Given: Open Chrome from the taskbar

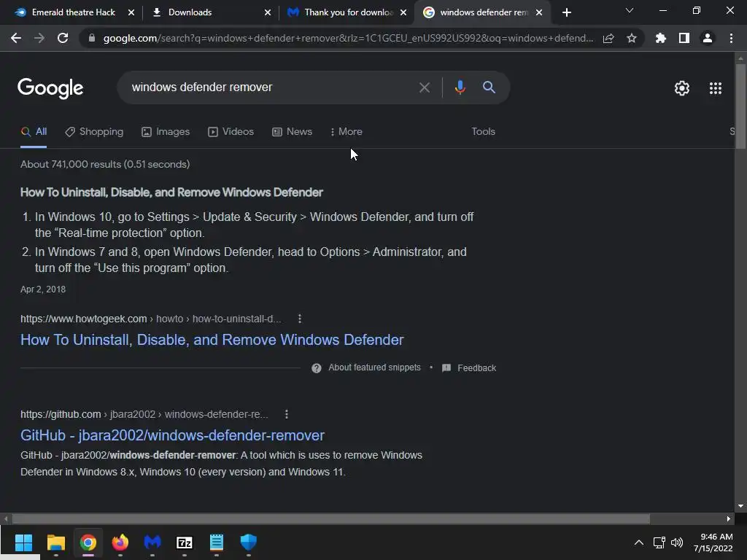Looking at the screenshot, I should coord(88,542).
